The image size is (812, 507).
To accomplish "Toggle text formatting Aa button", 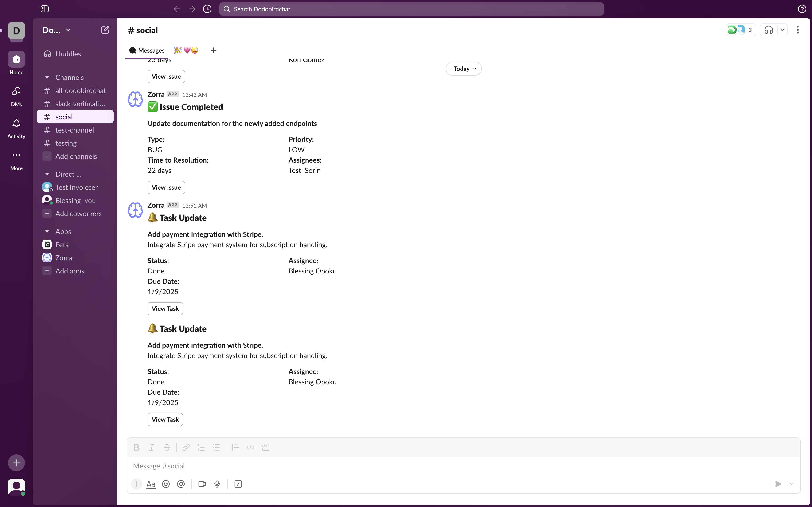I will (151, 484).
